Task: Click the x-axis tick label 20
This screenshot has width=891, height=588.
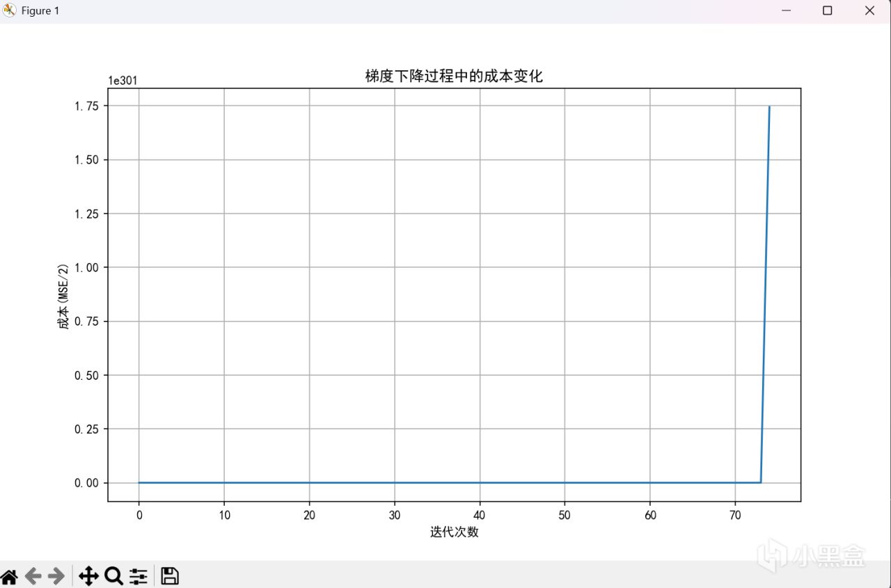Action: [310, 515]
